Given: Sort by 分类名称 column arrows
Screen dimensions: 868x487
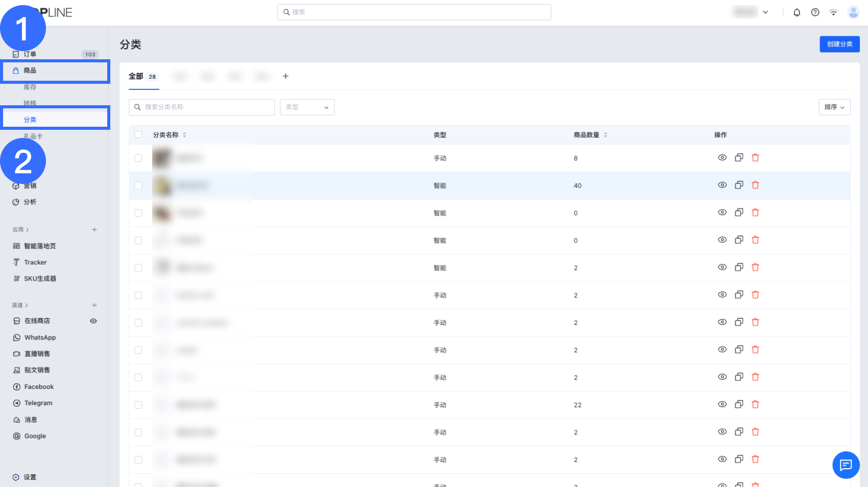Looking at the screenshot, I should 184,135.
